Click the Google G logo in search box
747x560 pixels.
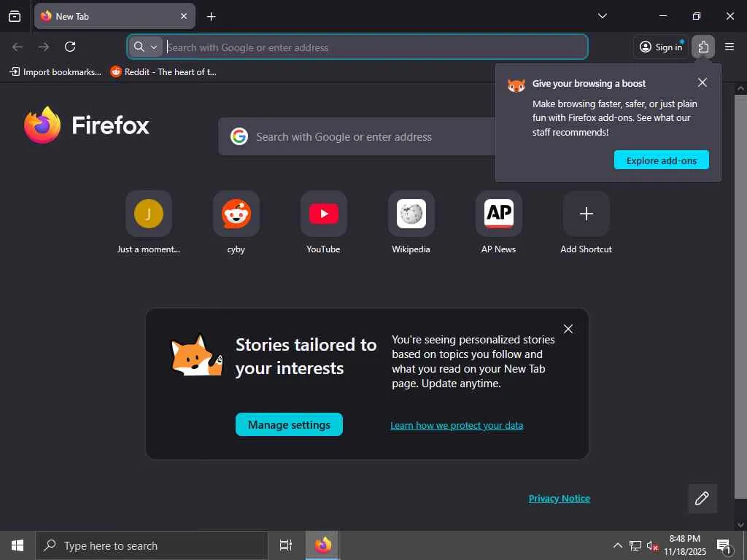click(x=239, y=136)
